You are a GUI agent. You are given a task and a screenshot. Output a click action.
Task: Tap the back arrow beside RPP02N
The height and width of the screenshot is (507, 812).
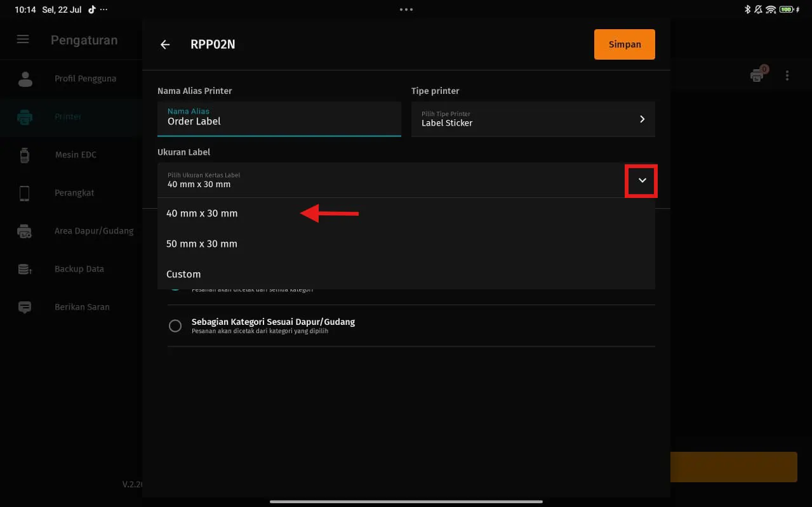point(165,44)
